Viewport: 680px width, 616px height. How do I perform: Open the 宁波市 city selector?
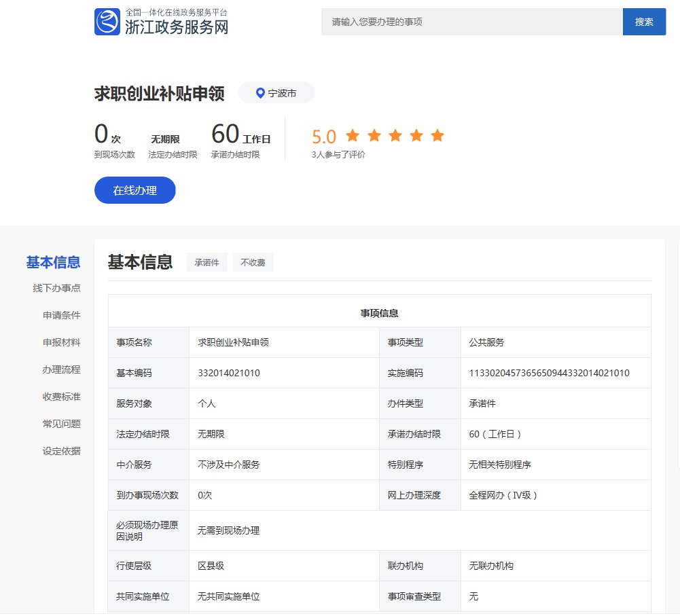pyautogui.click(x=277, y=93)
